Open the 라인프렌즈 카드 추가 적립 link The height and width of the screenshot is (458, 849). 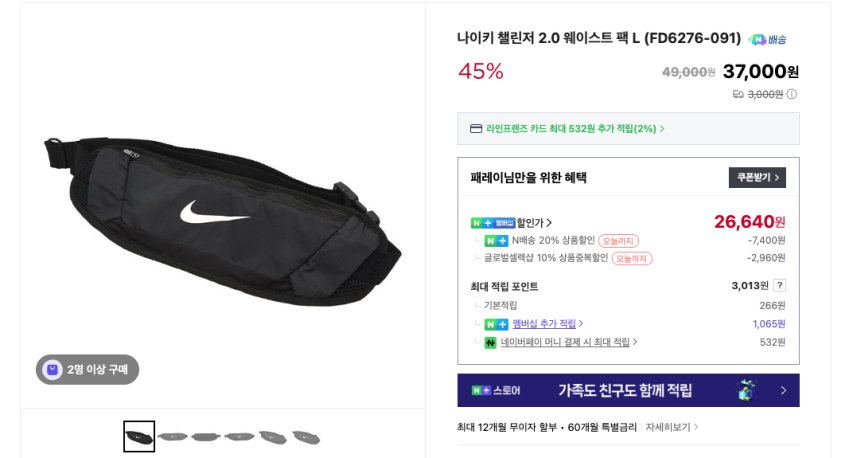pos(575,128)
